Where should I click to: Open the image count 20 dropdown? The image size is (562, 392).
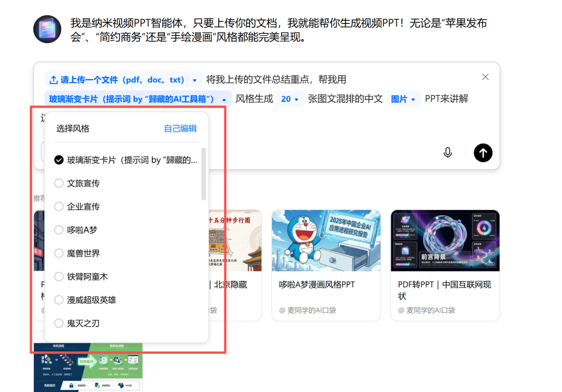[x=289, y=98]
